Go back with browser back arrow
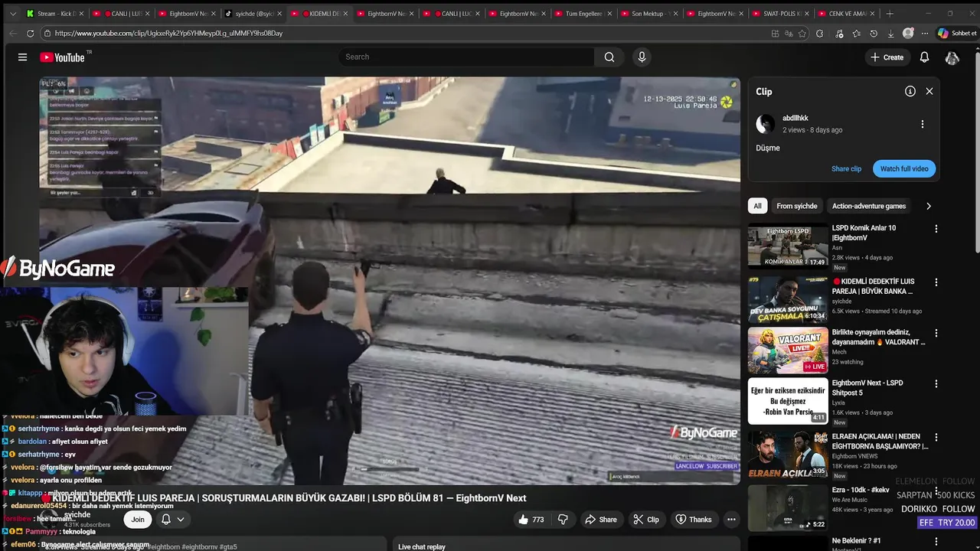This screenshot has height=551, width=980. (x=12, y=33)
